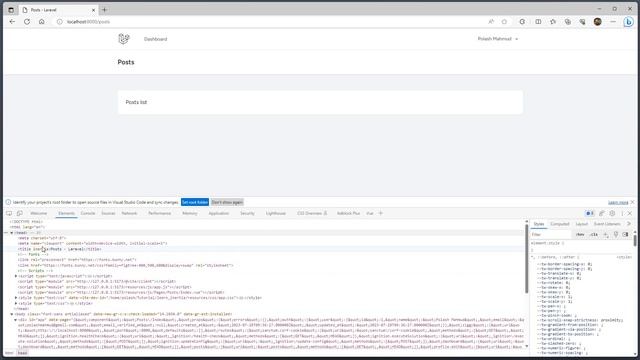Go back to the previous page

12,22
